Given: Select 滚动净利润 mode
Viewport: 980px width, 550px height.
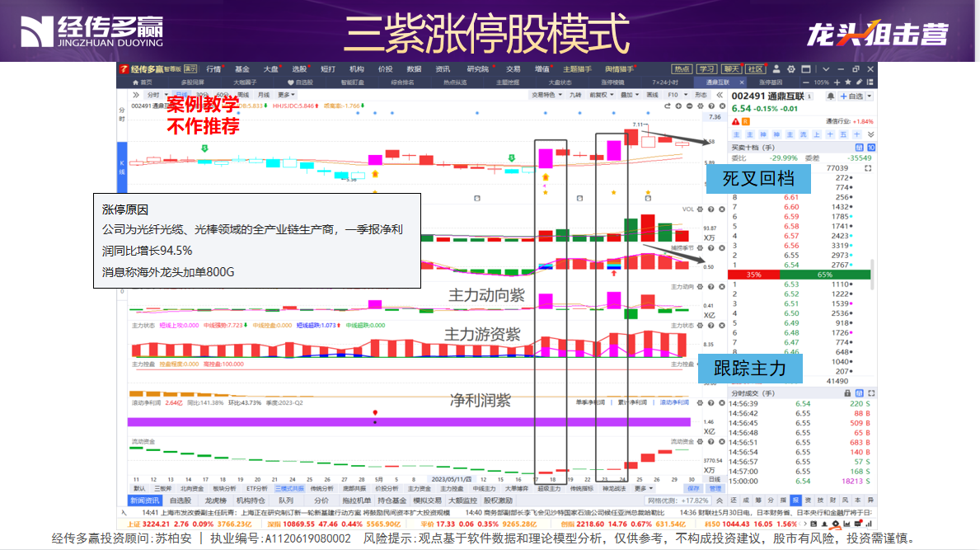Looking at the screenshot, I should 674,402.
